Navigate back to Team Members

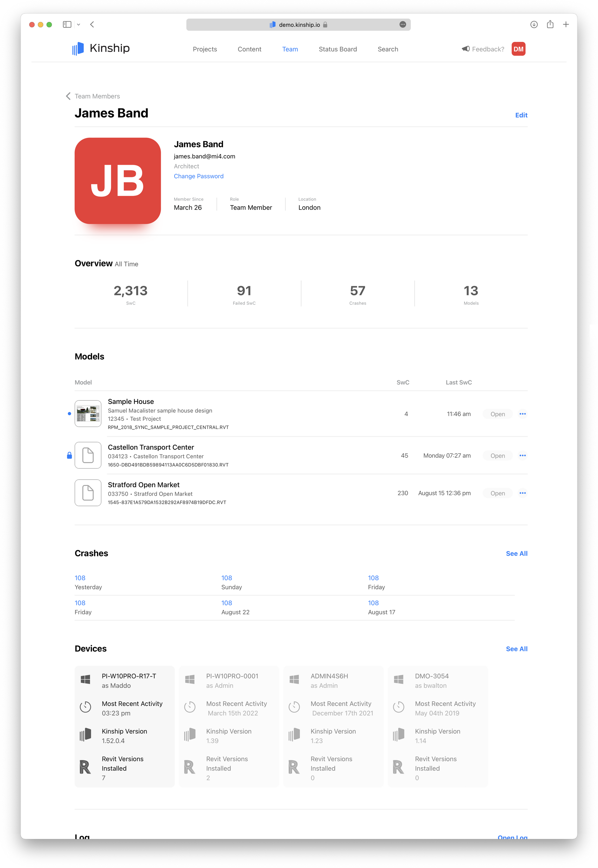92,96
